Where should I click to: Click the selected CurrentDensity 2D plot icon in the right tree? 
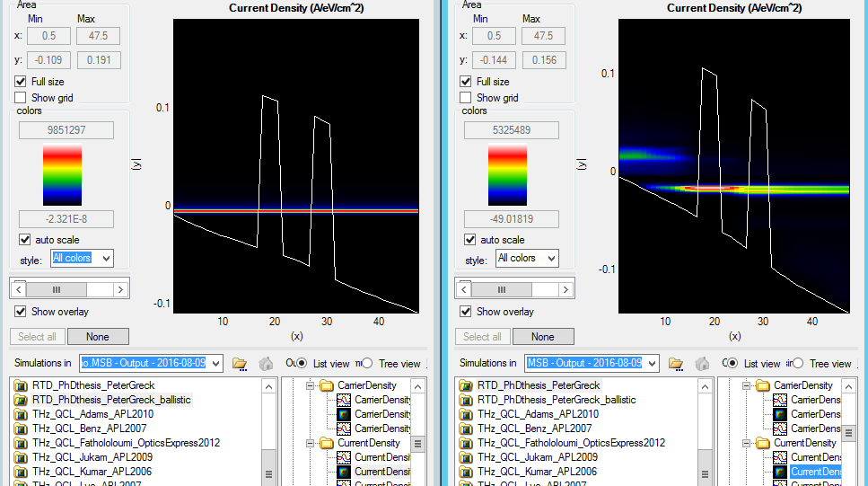[781, 472]
